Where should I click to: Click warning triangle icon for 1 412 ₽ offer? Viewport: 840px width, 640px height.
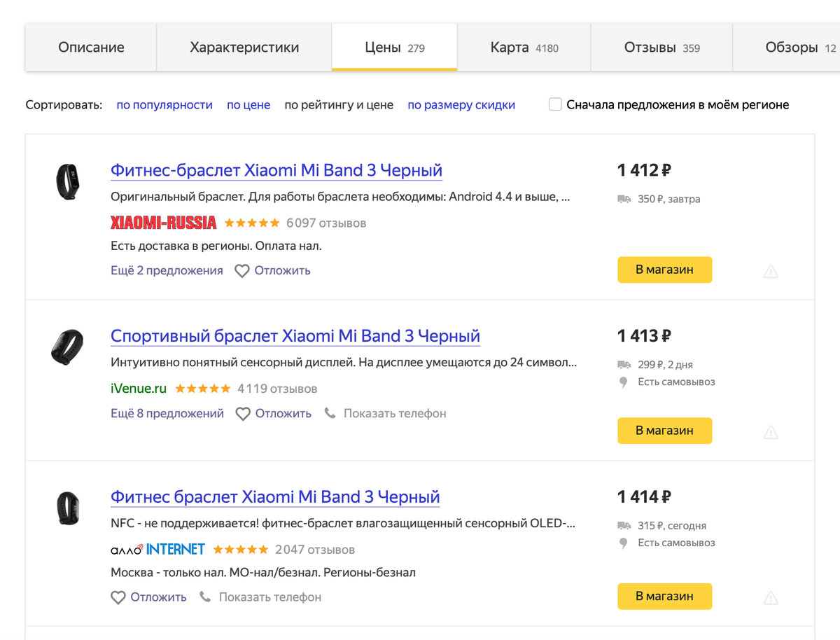[771, 271]
